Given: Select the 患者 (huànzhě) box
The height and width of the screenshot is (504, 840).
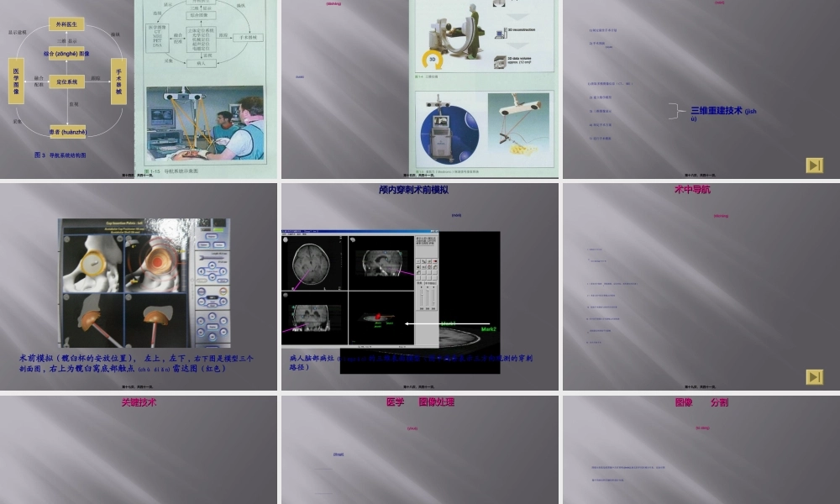Looking at the screenshot, I should point(67,131).
